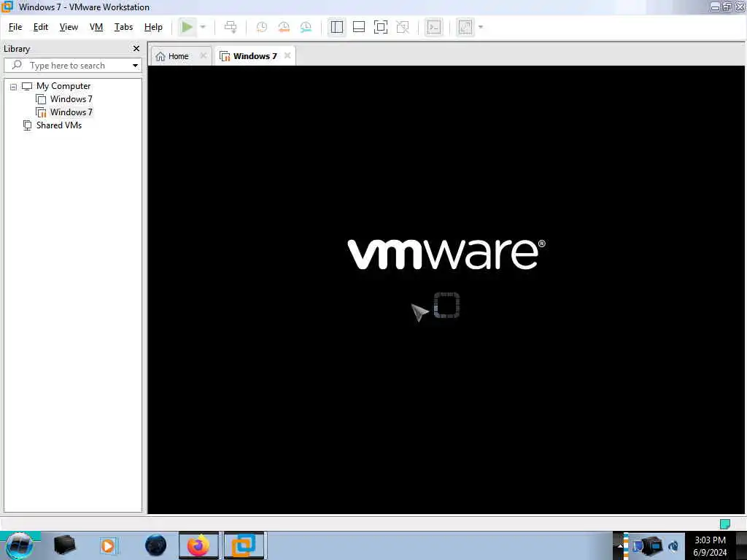Close the Windows 7 tab

[x=287, y=55]
